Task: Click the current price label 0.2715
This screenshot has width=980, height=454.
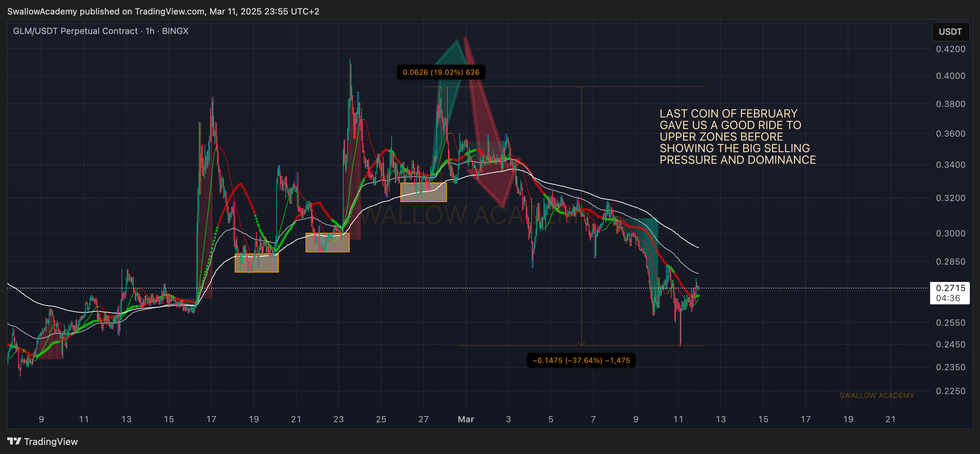Action: coord(950,288)
